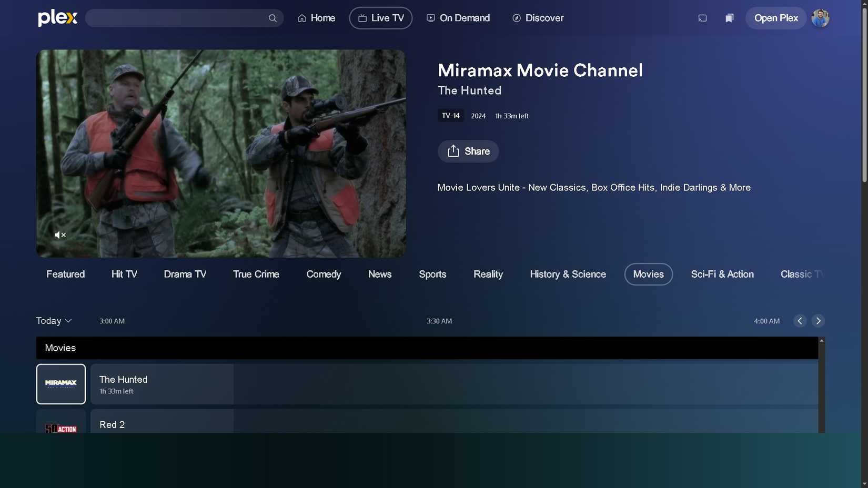Select the Miramax channel logo
This screenshot has height=488, width=868.
(61, 384)
